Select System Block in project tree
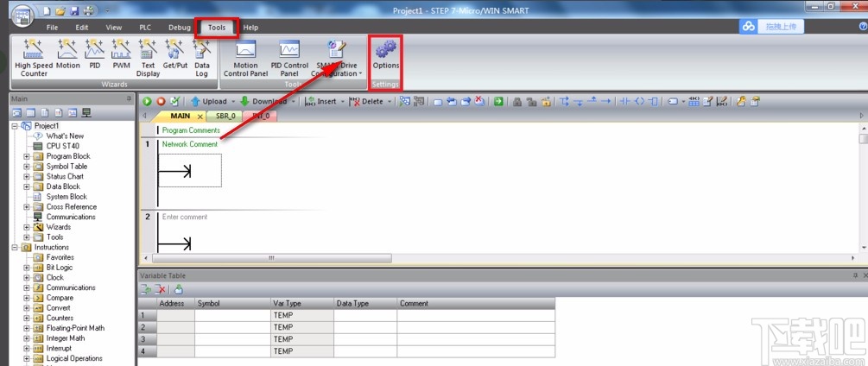 (67, 197)
